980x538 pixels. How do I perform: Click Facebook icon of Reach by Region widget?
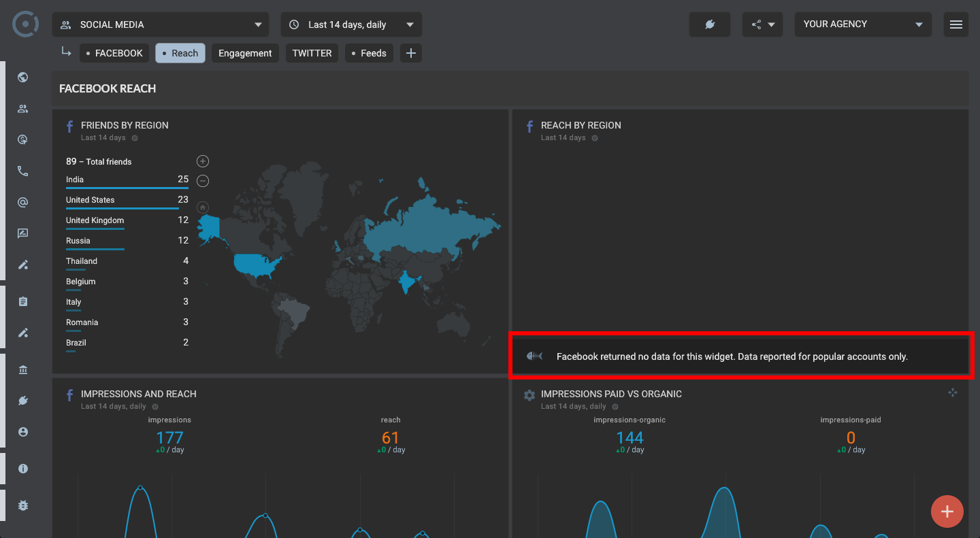[529, 127]
